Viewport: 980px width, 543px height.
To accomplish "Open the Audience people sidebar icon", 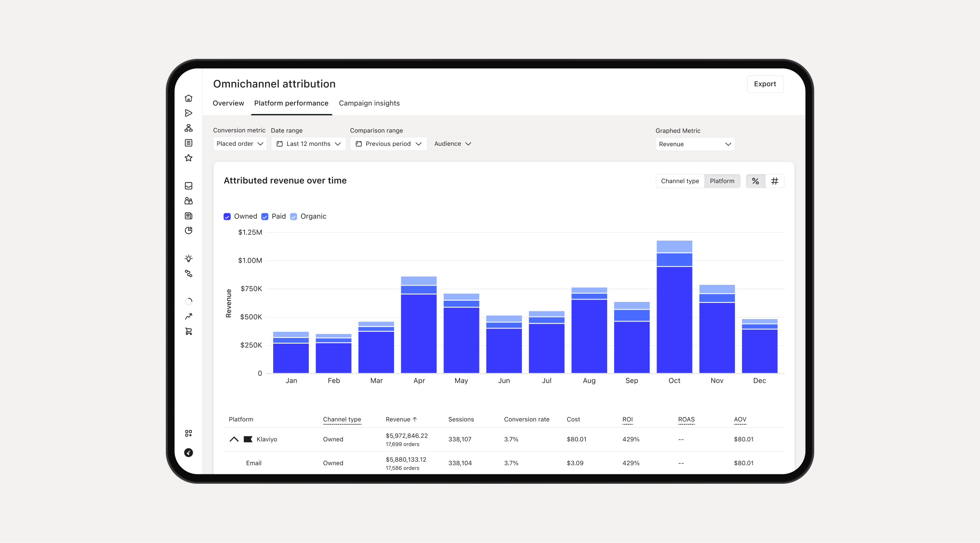I will pos(188,201).
